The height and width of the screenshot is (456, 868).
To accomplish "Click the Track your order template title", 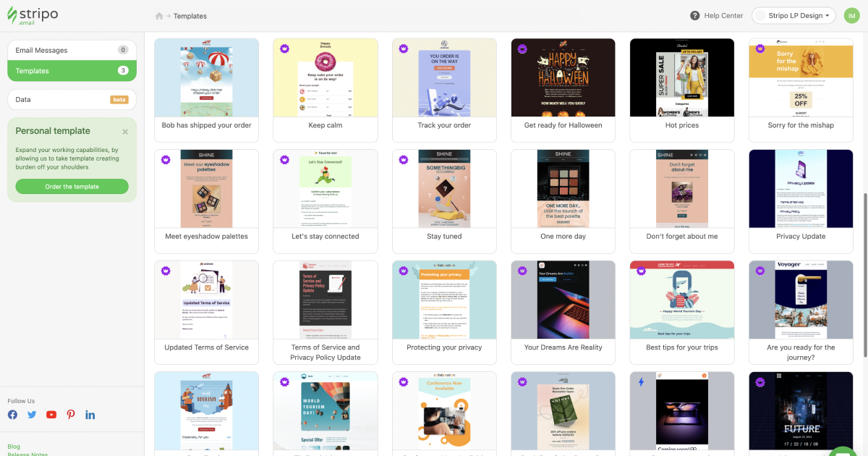I will [x=444, y=125].
